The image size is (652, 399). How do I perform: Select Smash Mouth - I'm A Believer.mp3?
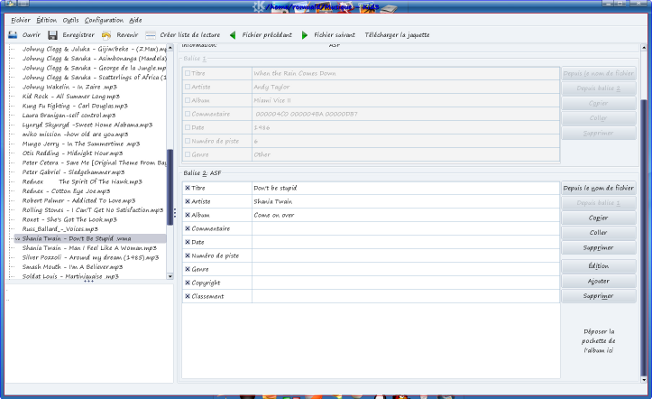tap(72, 267)
